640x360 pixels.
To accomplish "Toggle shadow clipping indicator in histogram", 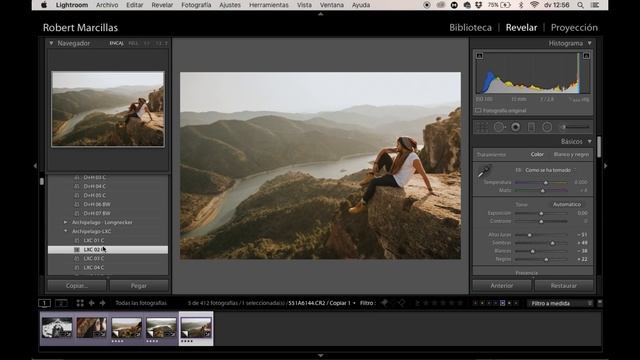I will pyautogui.click(x=480, y=56).
